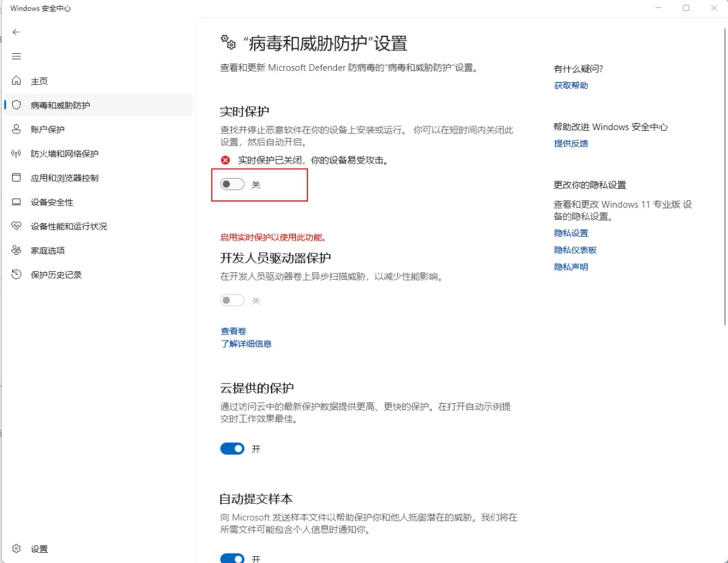Select 病毒和威胁防护 in the sidebar

(x=98, y=105)
